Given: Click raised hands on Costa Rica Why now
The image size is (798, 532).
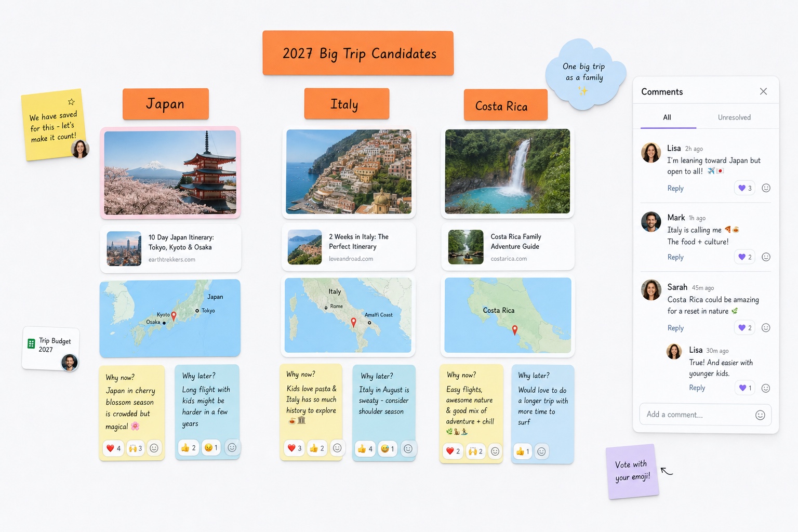Looking at the screenshot, I should click(x=475, y=451).
